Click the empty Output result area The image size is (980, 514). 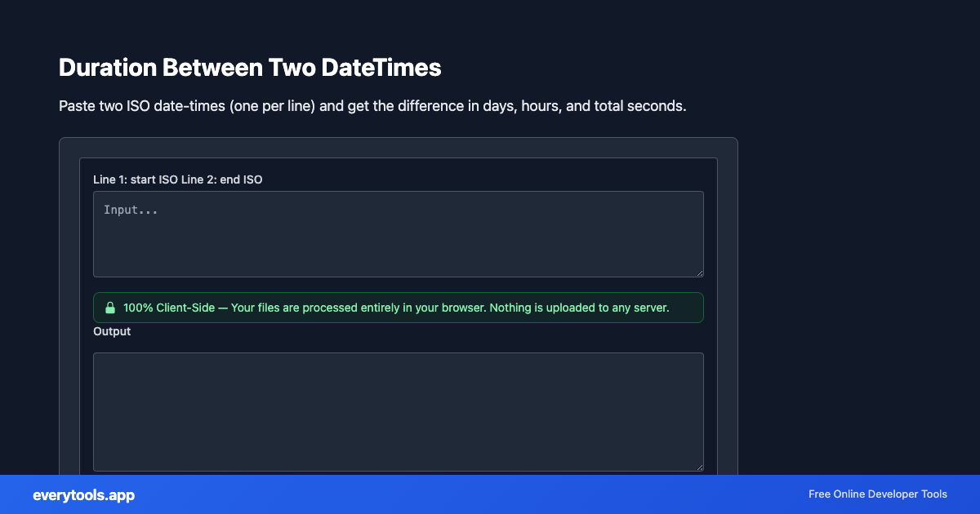(x=398, y=412)
